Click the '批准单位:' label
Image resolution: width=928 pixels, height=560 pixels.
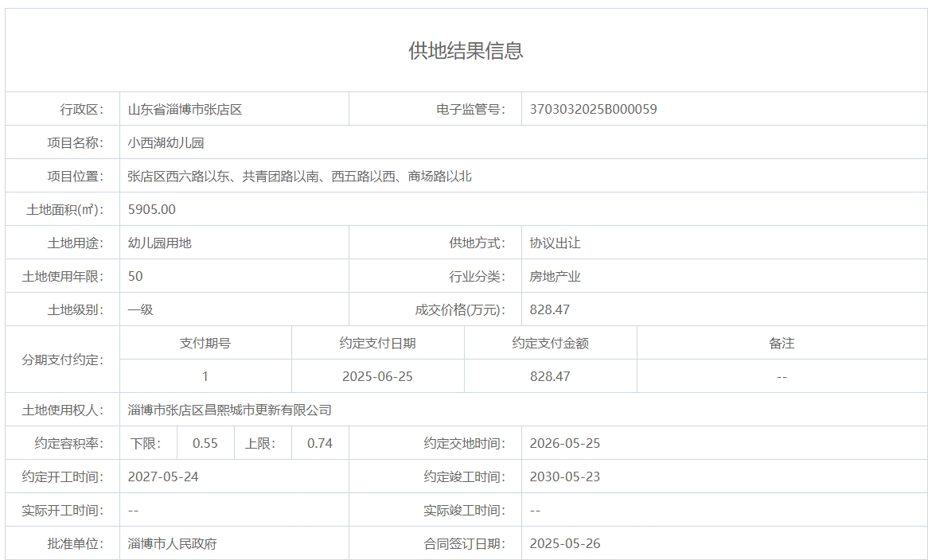tap(75, 543)
